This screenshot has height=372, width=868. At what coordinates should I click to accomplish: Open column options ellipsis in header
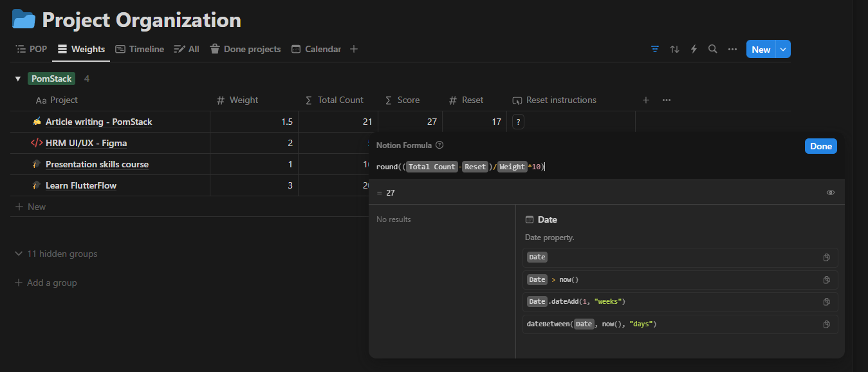pyautogui.click(x=667, y=100)
